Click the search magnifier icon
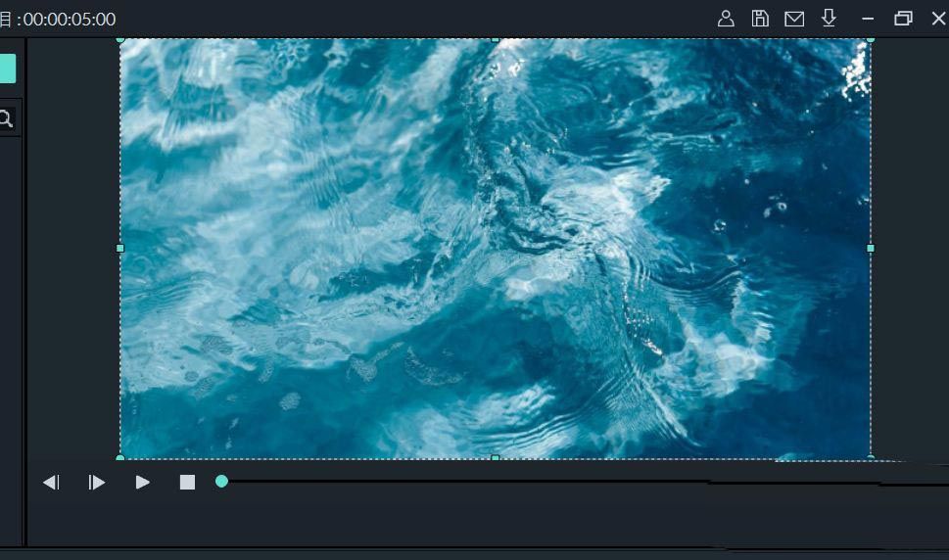 point(6,119)
